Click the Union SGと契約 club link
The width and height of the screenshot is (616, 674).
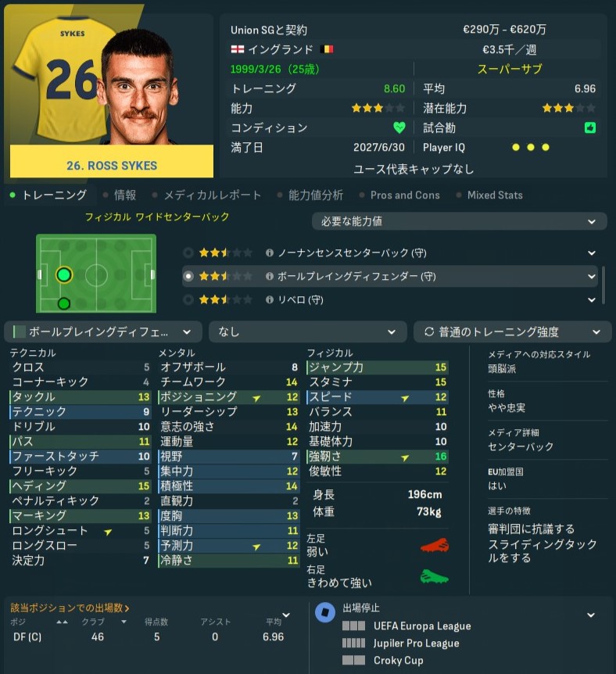pos(269,30)
